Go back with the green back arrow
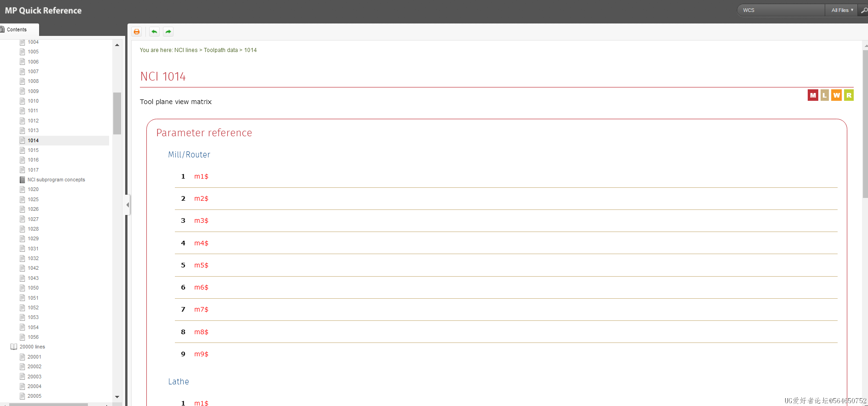Image resolution: width=868 pixels, height=406 pixels. (x=154, y=32)
